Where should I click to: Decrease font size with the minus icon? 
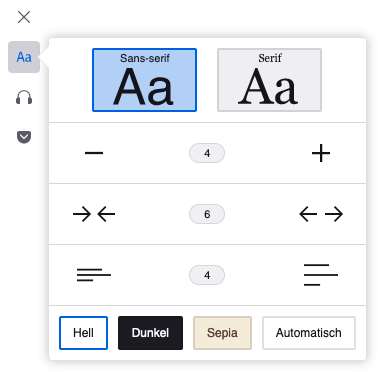tap(94, 153)
